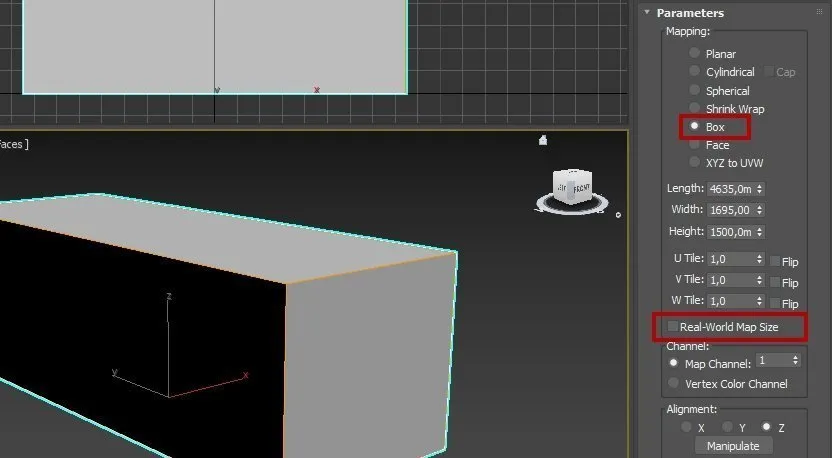
Task: Click the Map Channel spinner arrows
Action: point(796,360)
